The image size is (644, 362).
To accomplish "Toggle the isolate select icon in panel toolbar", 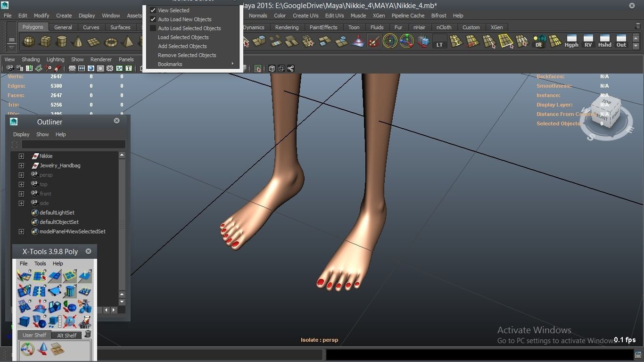I will tap(257, 68).
